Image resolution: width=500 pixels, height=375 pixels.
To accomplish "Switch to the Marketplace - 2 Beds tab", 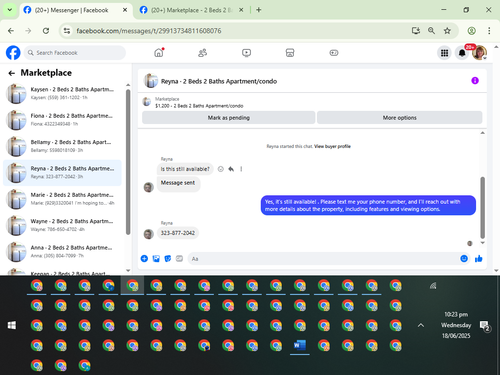I will pos(191,10).
